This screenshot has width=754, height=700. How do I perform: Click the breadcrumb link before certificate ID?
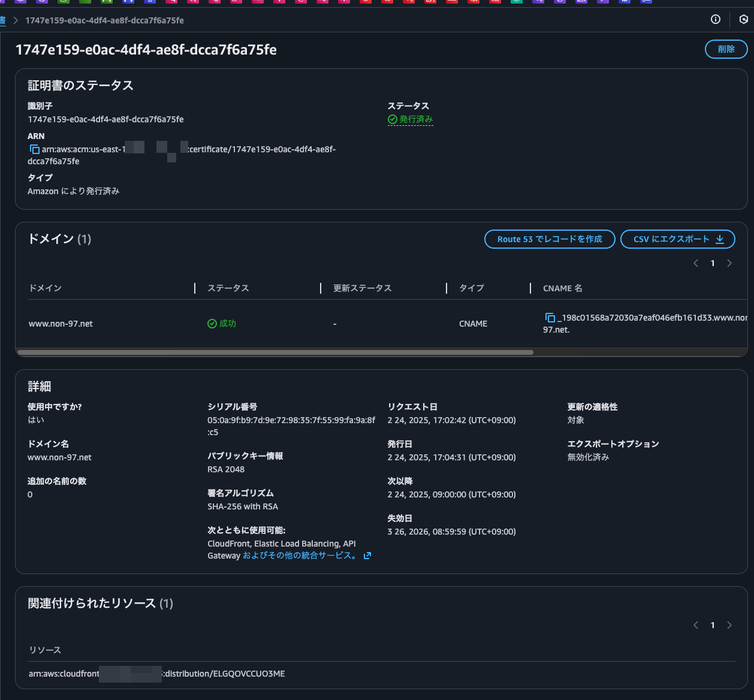(x=2, y=20)
